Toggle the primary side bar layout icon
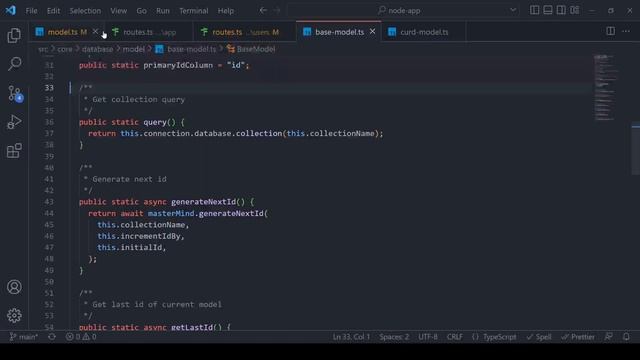Screen dimensions: 640x360 tap(534, 10)
